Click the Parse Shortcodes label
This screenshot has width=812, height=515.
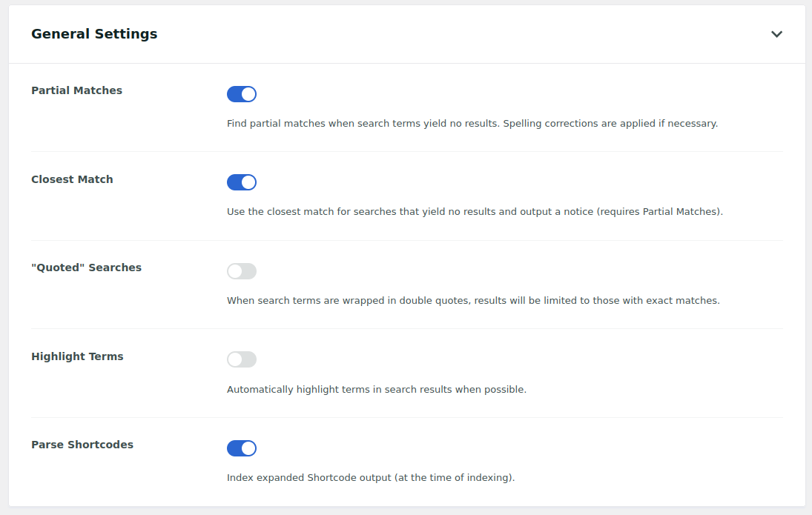tap(82, 445)
